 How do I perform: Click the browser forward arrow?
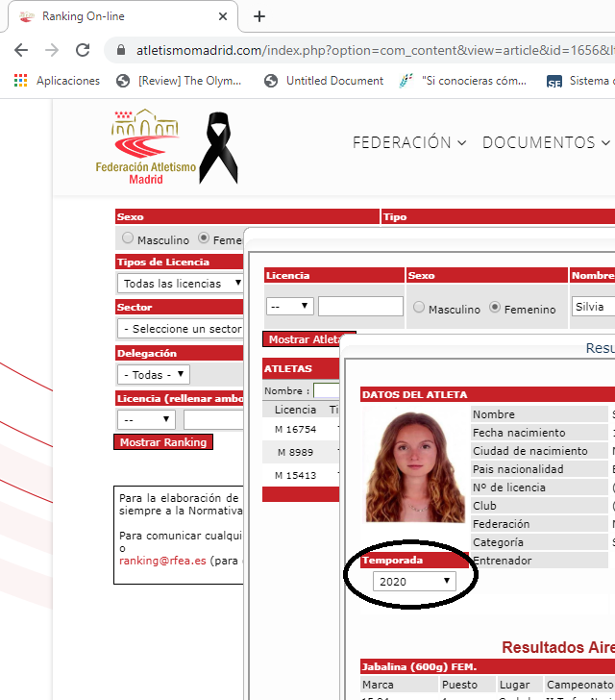click(52, 50)
